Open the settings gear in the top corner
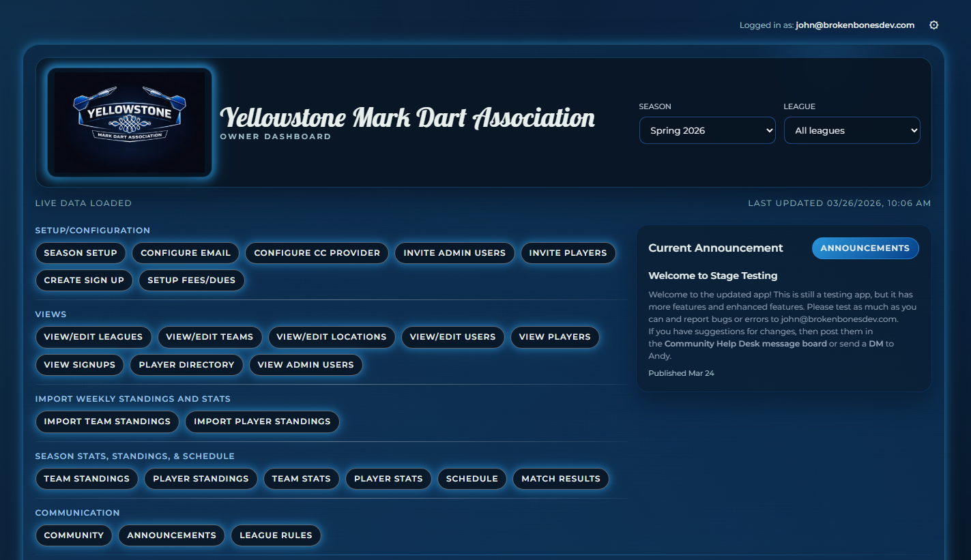 coord(933,25)
